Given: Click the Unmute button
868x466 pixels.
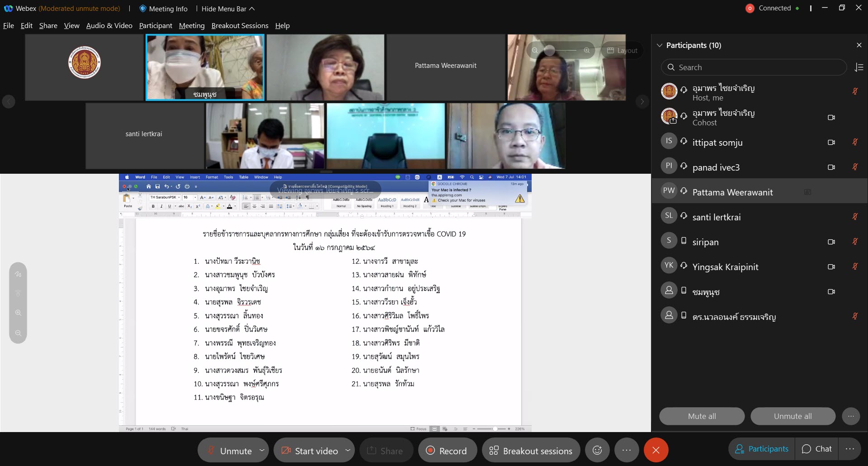Looking at the screenshot, I should click(x=229, y=451).
